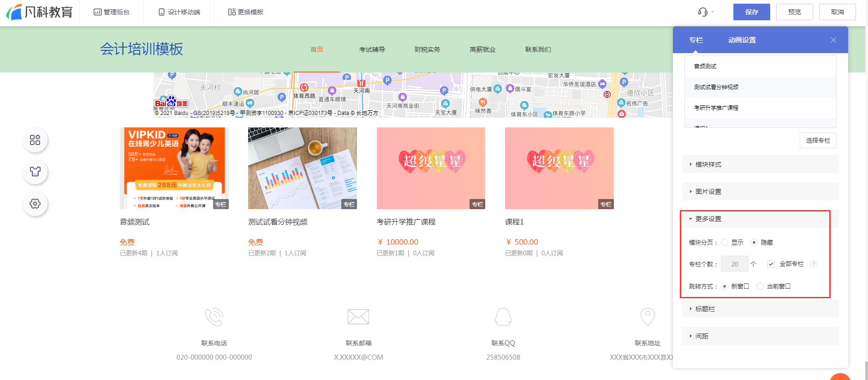This screenshot has width=868, height=380.
Task: Collapse the 更多设置 section
Action: click(x=761, y=219)
